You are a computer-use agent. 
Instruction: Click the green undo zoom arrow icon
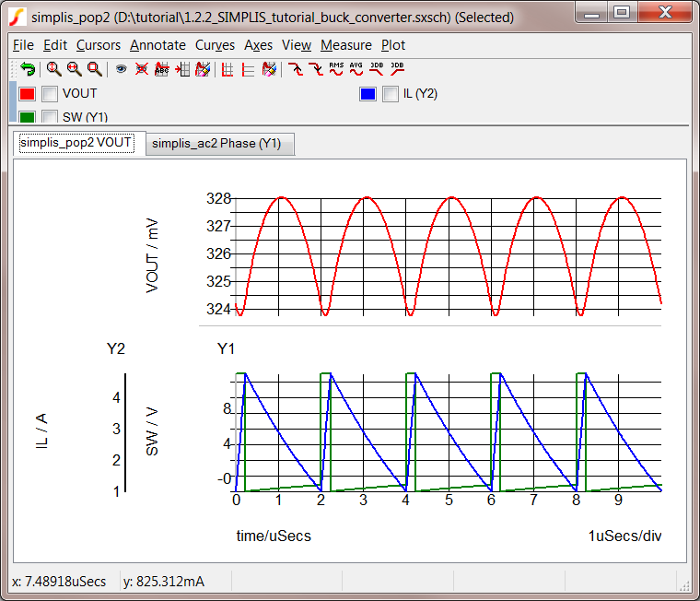(x=28, y=69)
